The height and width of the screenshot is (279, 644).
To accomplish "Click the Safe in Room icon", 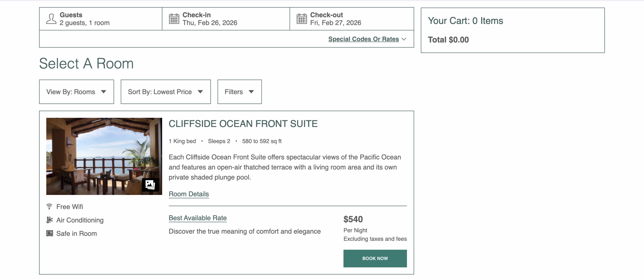I will 50,233.
